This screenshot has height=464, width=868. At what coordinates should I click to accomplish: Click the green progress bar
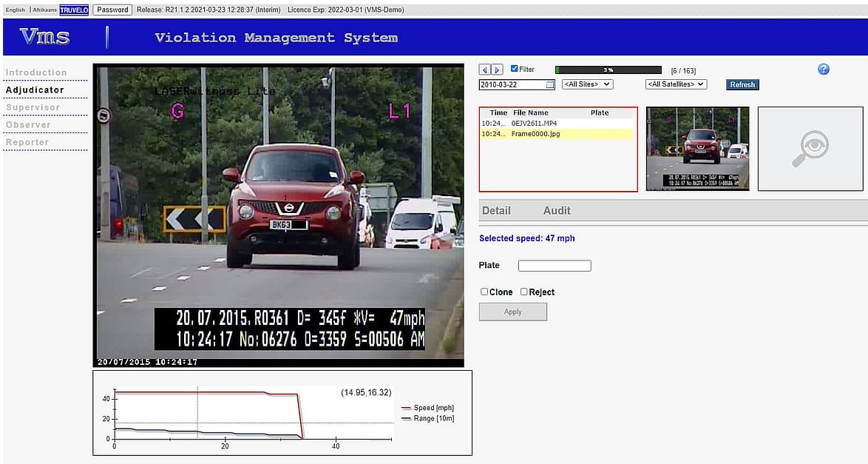(x=608, y=70)
